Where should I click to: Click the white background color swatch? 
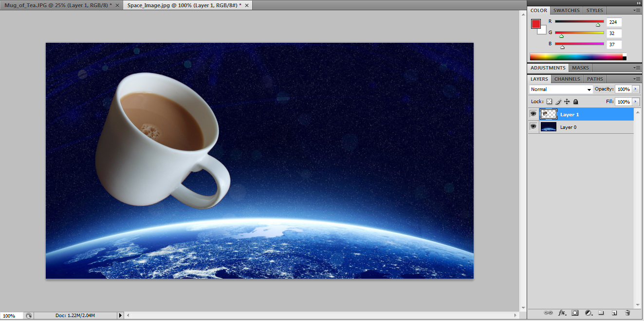[x=543, y=31]
